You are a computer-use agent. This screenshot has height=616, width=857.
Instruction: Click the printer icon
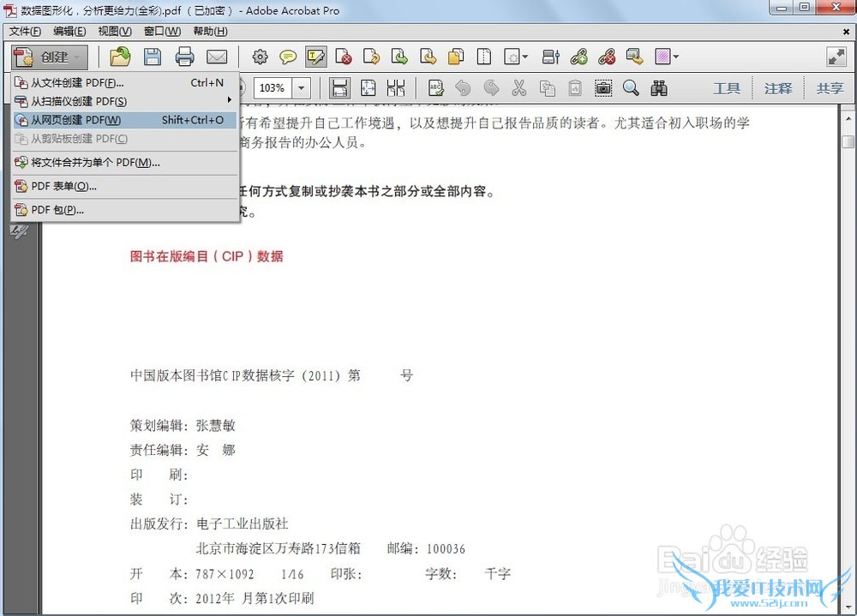184,57
